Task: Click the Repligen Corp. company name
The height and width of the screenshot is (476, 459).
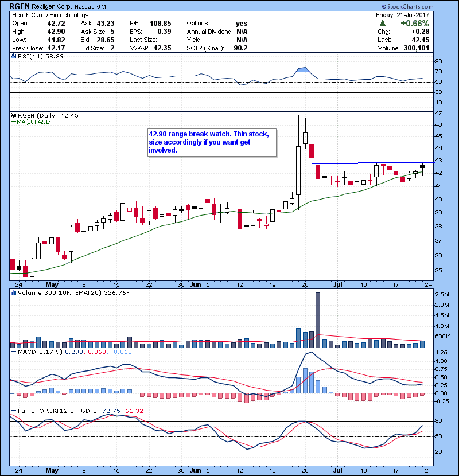Action: (52, 6)
